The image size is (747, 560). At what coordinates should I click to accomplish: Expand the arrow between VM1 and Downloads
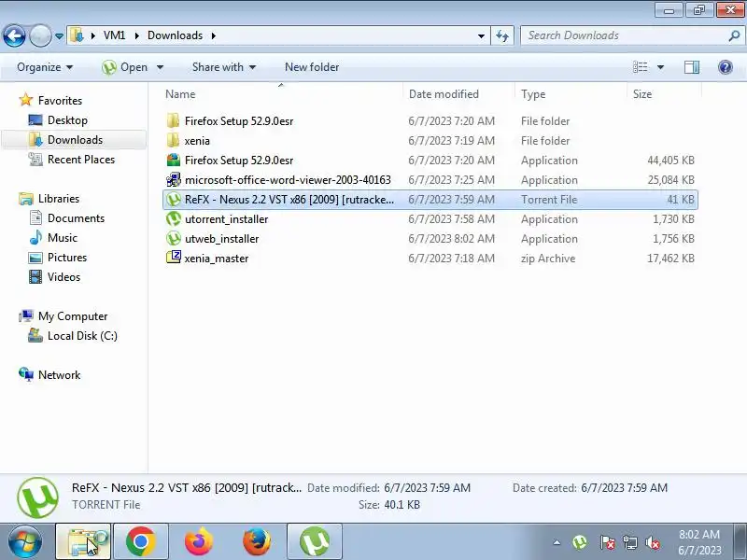(137, 35)
